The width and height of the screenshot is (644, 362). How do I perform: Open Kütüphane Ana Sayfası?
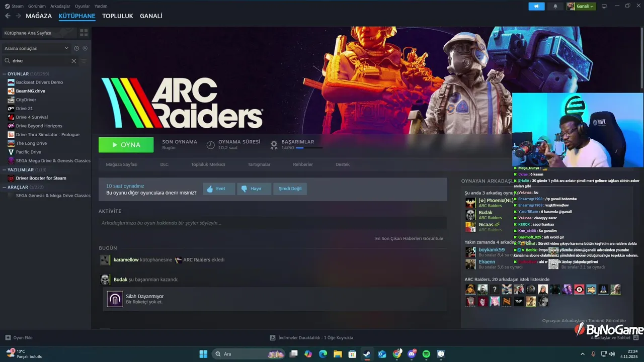pyautogui.click(x=38, y=33)
